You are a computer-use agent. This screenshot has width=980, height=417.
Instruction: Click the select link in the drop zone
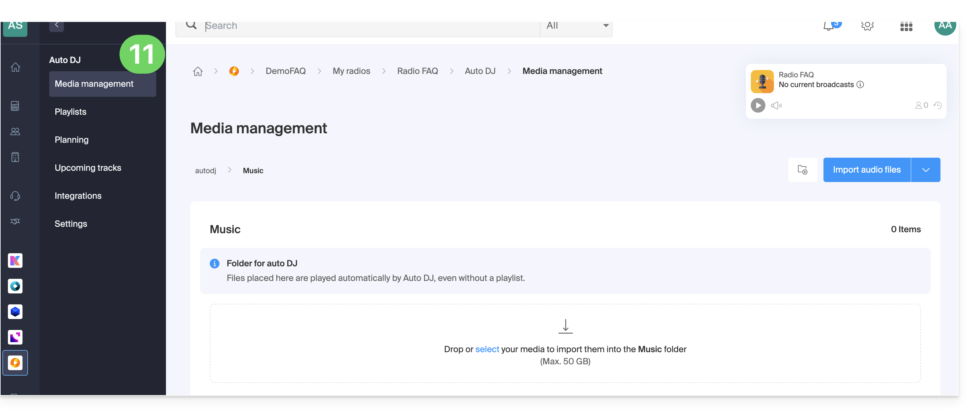pyautogui.click(x=487, y=349)
